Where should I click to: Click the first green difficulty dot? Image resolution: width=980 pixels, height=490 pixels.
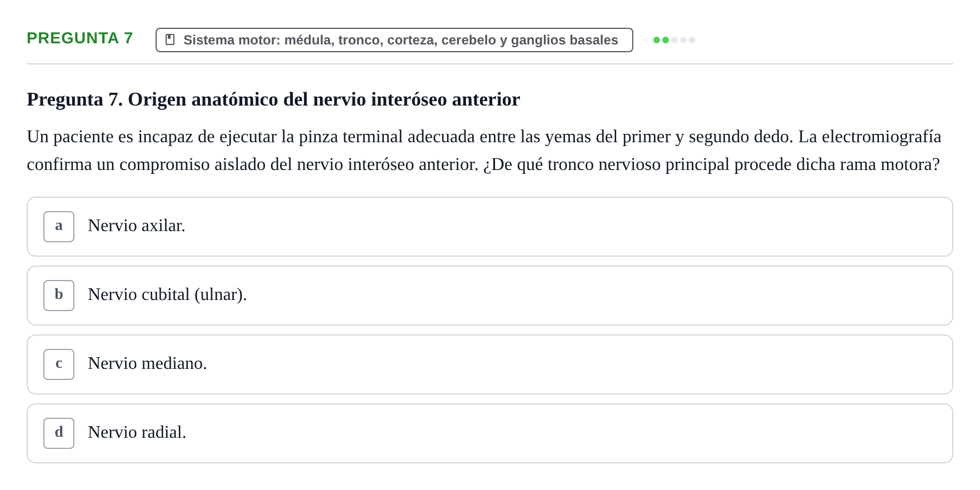tap(657, 40)
